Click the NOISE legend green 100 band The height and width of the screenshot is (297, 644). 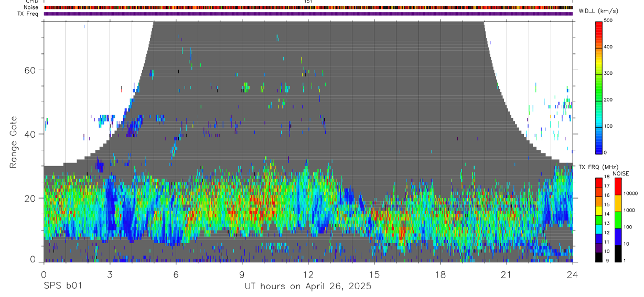(617, 220)
